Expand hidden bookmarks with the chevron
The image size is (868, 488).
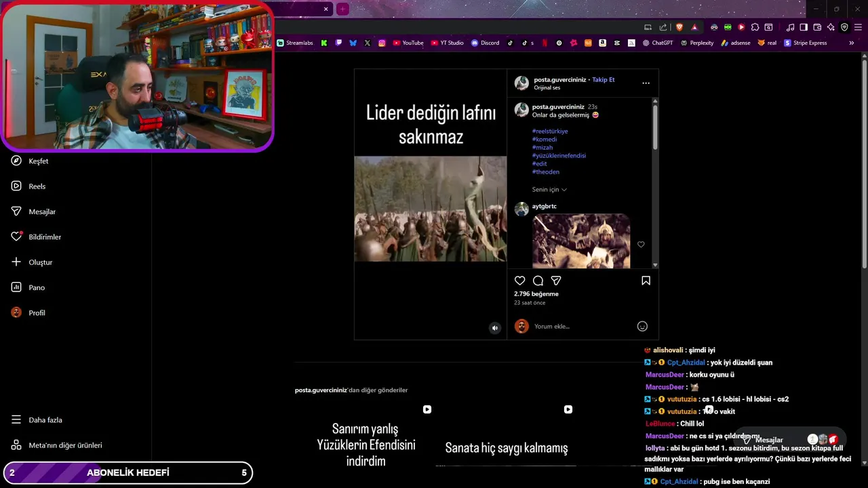pos(852,43)
